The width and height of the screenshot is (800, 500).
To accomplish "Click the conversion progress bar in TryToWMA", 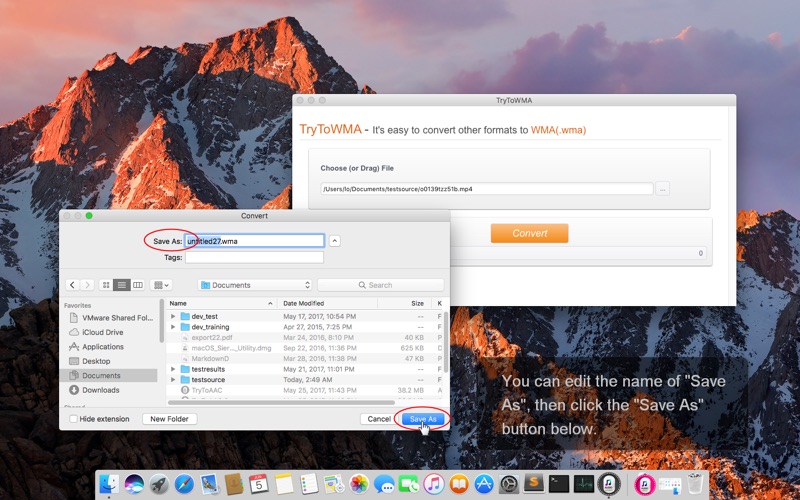I will pos(579,253).
